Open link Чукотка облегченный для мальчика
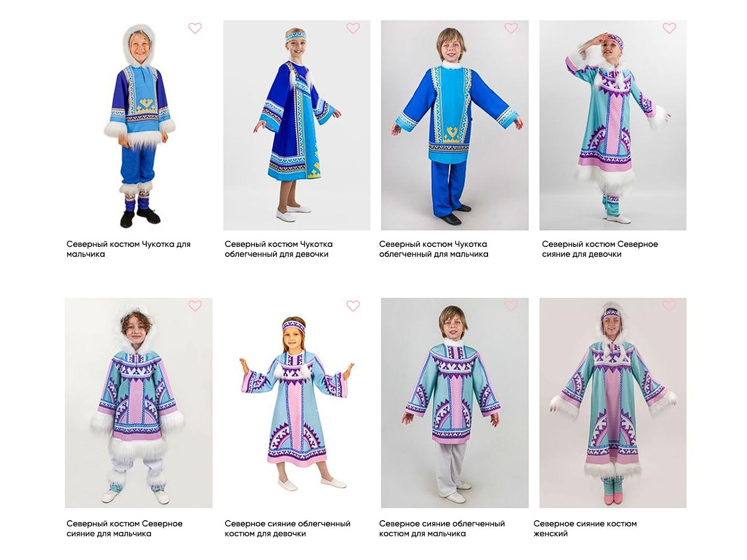Viewport: 747px width, 560px height. (434, 249)
